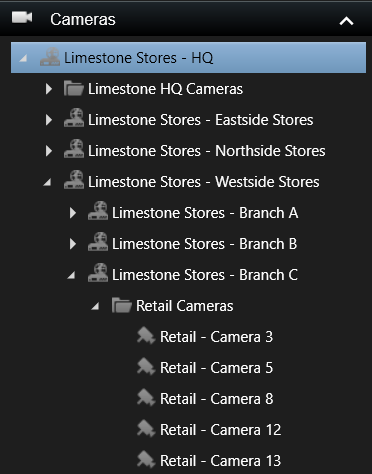Expand Limestone Stores - Northside Stores arrow
The image size is (372, 474).
49,151
